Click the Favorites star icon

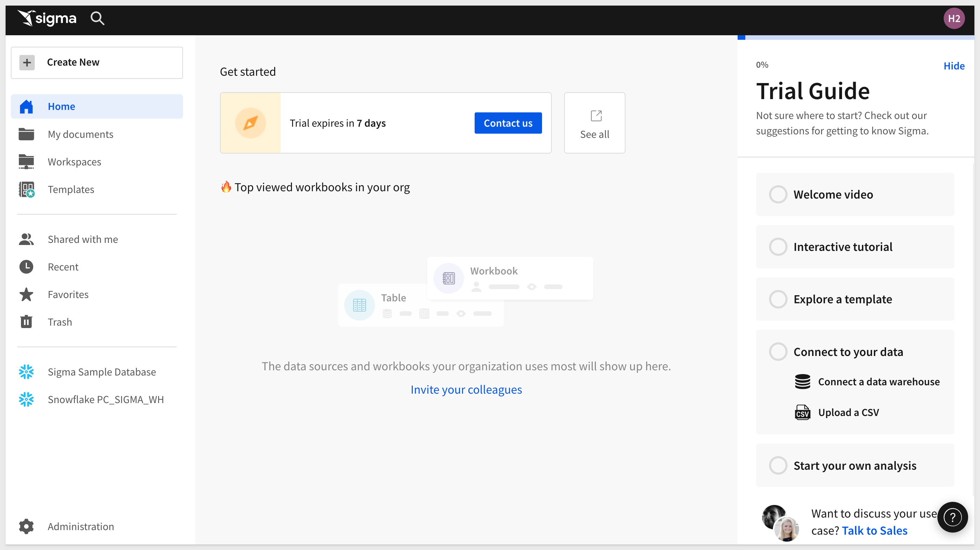[x=26, y=294]
